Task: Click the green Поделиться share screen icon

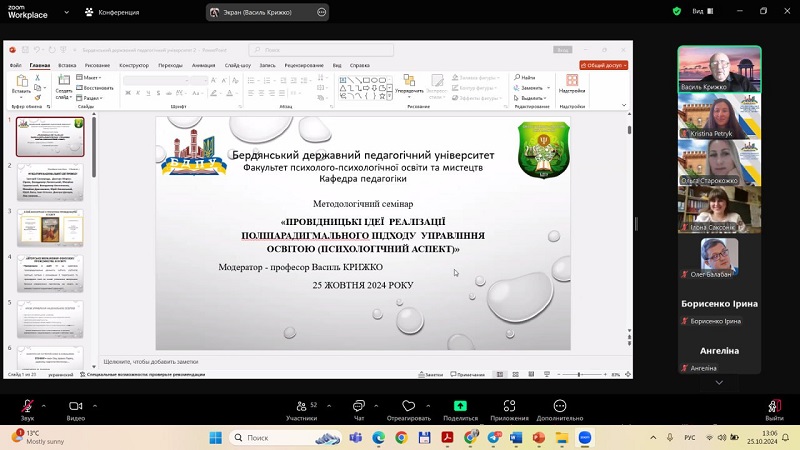Action: pyautogui.click(x=460, y=406)
